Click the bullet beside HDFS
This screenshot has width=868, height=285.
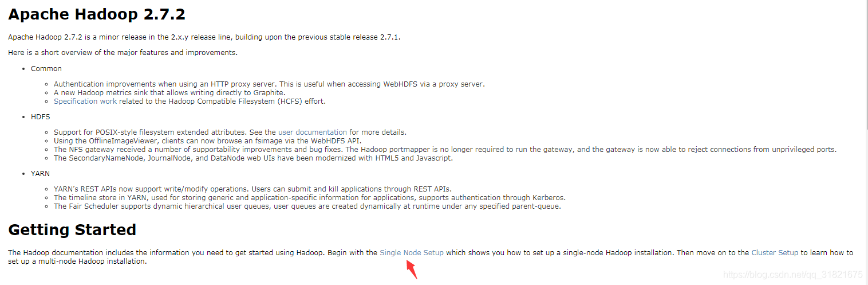(24, 117)
